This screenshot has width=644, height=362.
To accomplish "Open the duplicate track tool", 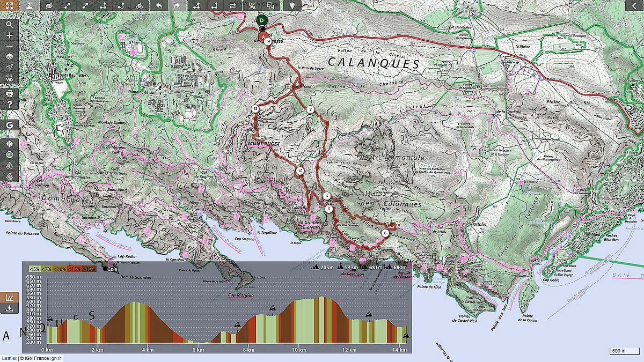I will 270,6.
